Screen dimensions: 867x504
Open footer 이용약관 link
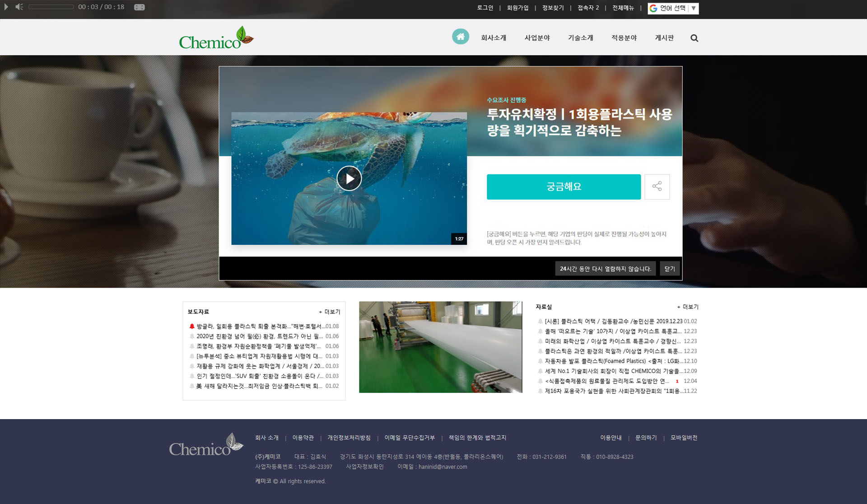tap(303, 438)
